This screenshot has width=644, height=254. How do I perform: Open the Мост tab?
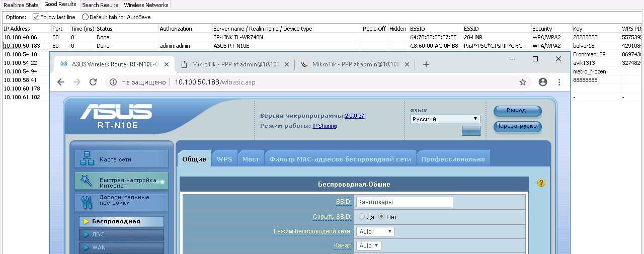point(251,159)
